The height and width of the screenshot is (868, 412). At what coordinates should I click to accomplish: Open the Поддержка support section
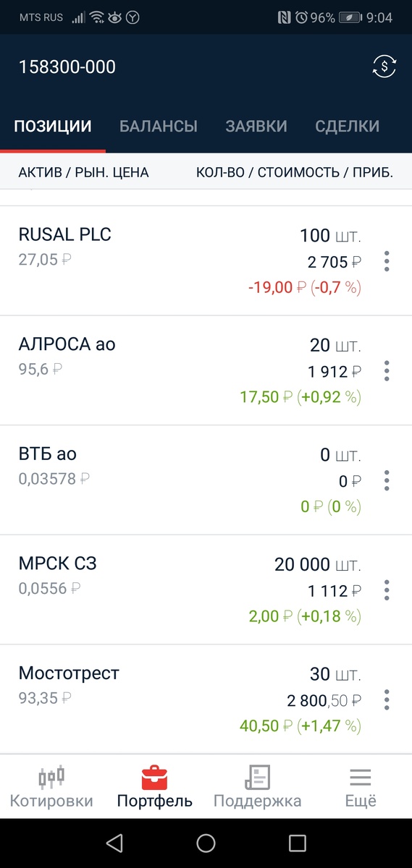(258, 787)
